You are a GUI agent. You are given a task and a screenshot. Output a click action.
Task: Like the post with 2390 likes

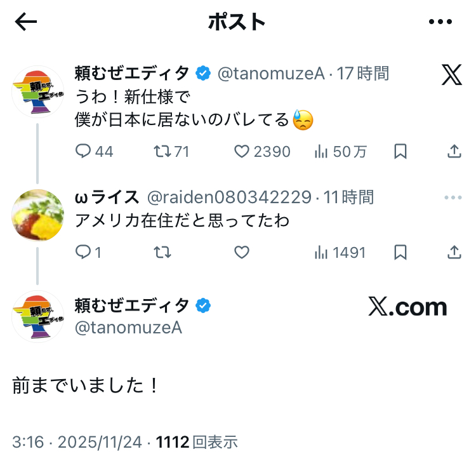242,151
